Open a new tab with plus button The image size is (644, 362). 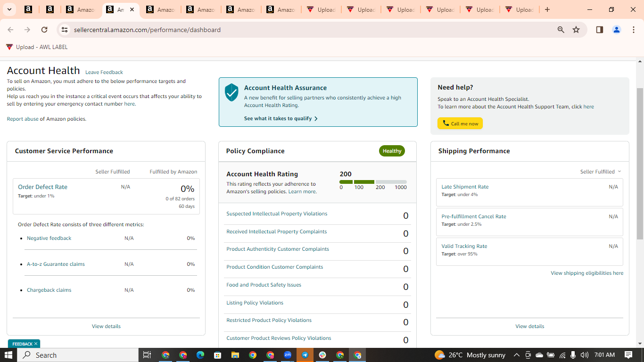pos(547,9)
